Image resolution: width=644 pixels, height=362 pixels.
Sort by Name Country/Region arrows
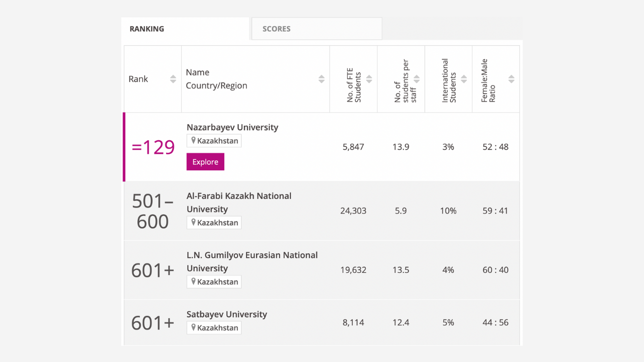point(321,79)
